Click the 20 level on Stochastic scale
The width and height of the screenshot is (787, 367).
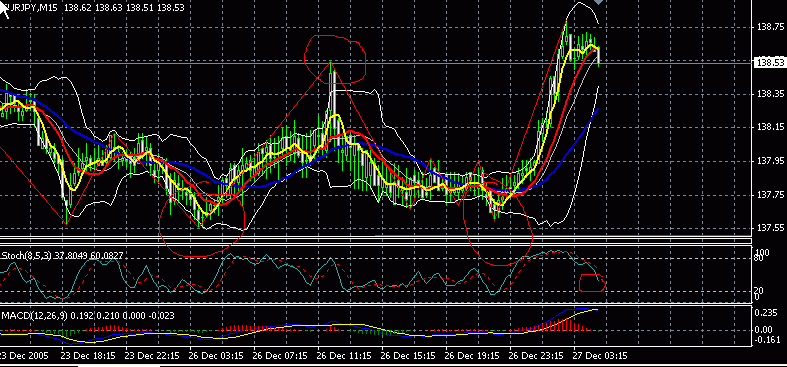(759, 291)
